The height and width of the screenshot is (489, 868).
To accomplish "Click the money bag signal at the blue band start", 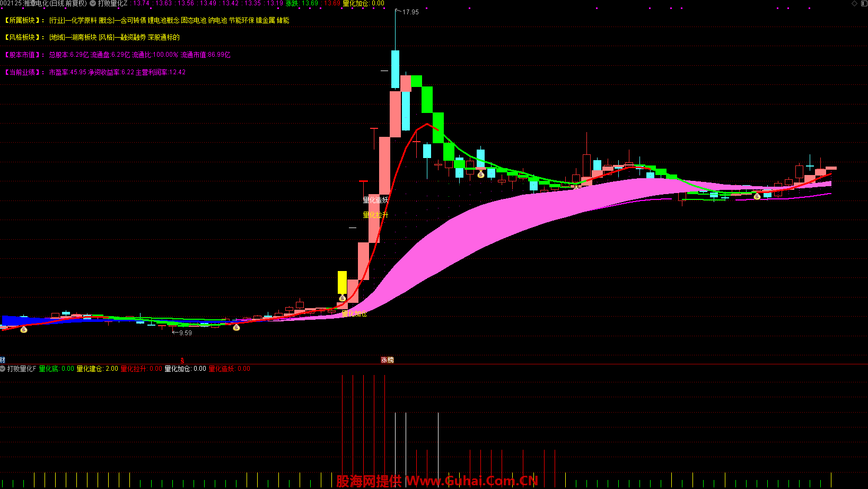I will pyautogui.click(x=24, y=329).
